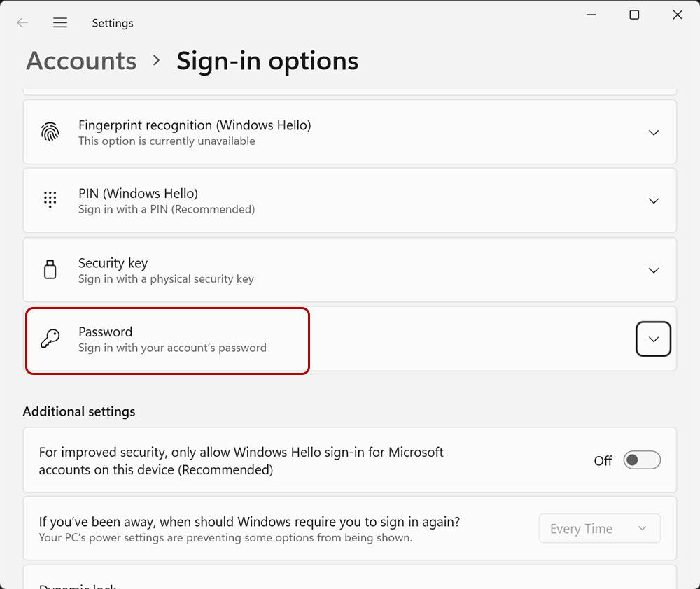Close the Settings window
This screenshot has width=700, height=589.
(x=677, y=15)
